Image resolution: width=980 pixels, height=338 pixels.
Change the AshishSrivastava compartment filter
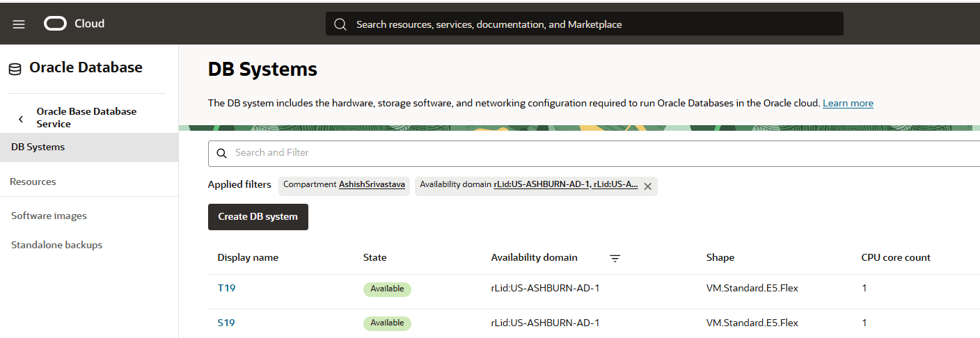[x=372, y=185]
